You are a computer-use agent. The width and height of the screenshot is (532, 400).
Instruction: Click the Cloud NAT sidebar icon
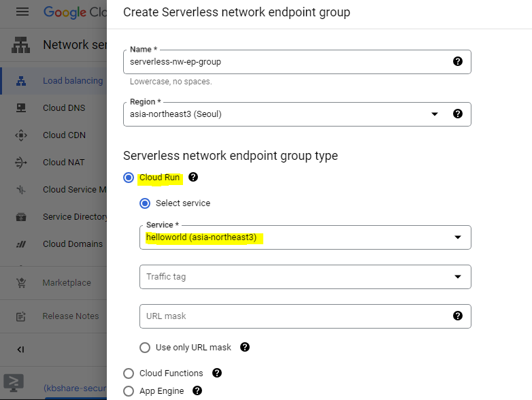[21, 162]
